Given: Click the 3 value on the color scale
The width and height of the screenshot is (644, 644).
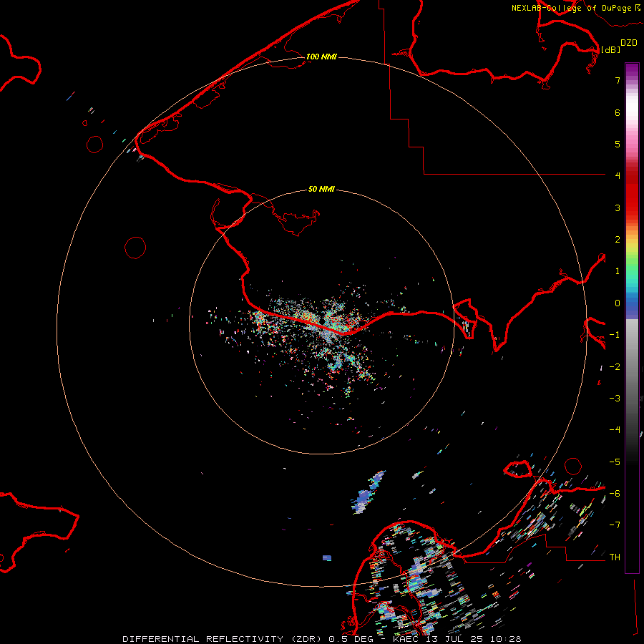Looking at the screenshot, I should tap(618, 208).
